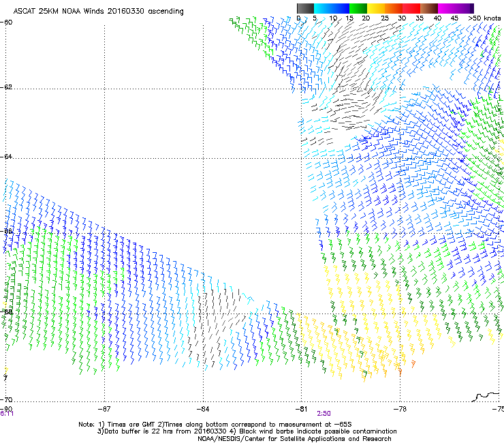Click legend scale value '45'

point(454,18)
